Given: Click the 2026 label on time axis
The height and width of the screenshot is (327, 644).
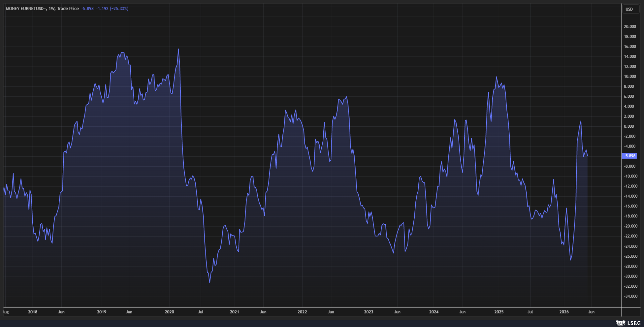Looking at the screenshot, I should point(564,312).
